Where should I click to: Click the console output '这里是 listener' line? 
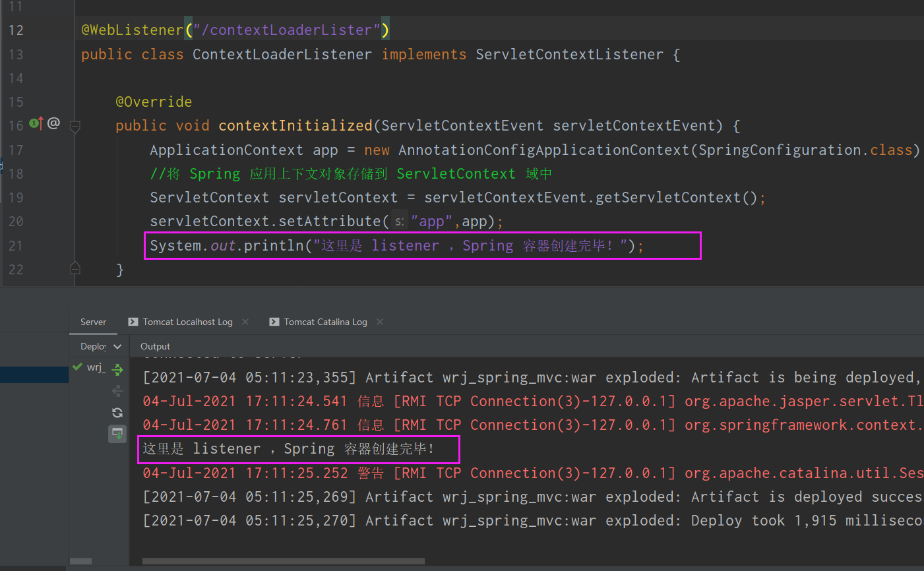coord(289,449)
